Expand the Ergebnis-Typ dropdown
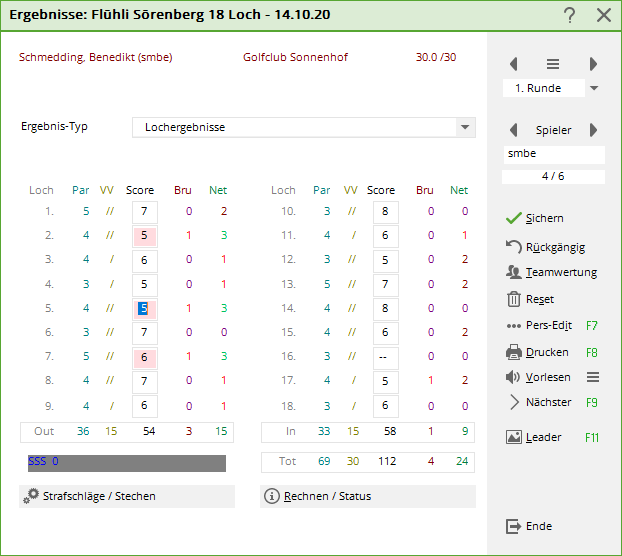 pos(464,128)
